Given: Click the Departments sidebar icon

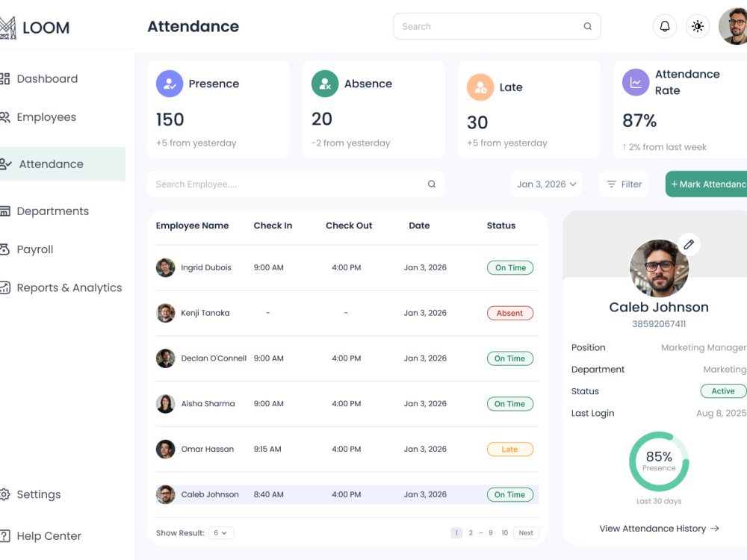Looking at the screenshot, I should (4, 211).
